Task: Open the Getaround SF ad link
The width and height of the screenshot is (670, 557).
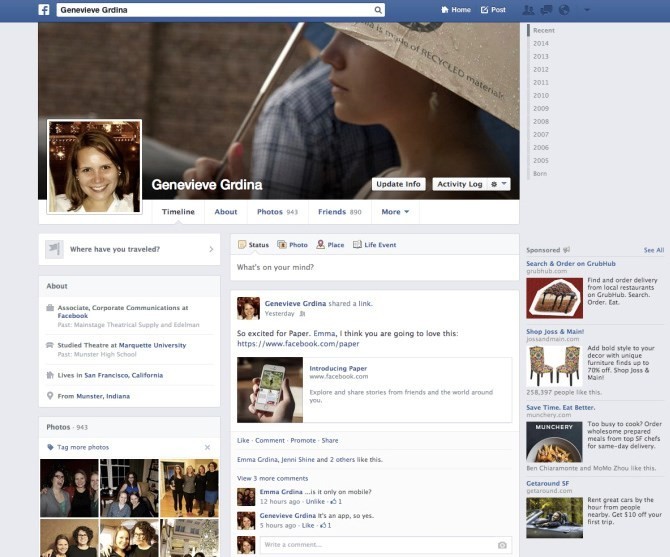Action: 547,484
